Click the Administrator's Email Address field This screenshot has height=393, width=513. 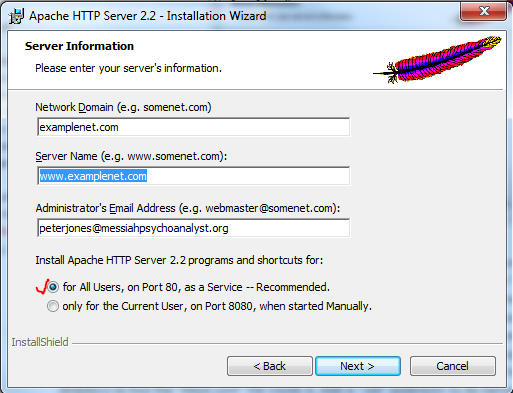coord(194,228)
